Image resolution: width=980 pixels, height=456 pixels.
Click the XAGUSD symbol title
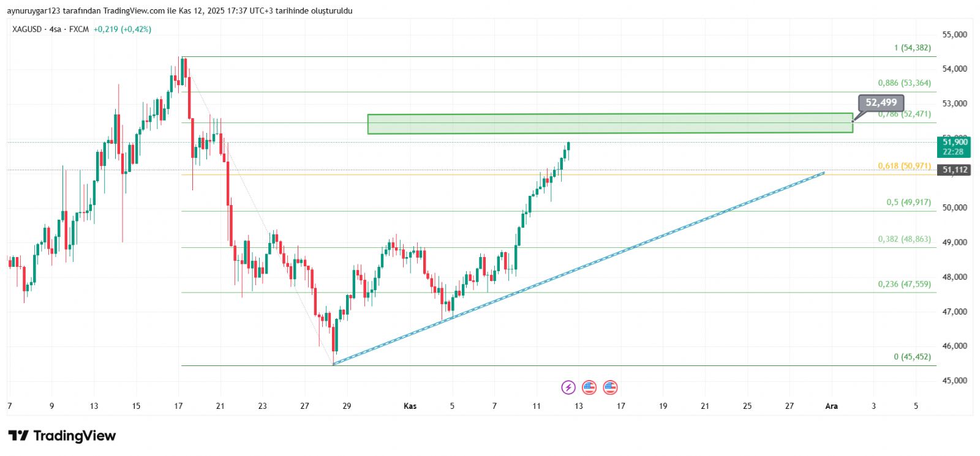point(27,29)
